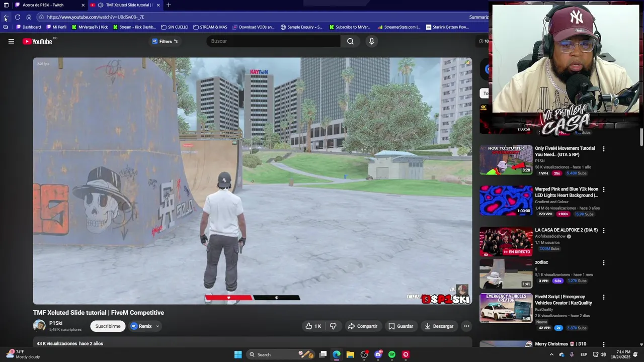The width and height of the screenshot is (644, 362).
Task: Open the Windows Start menu
Action: pos(238,354)
